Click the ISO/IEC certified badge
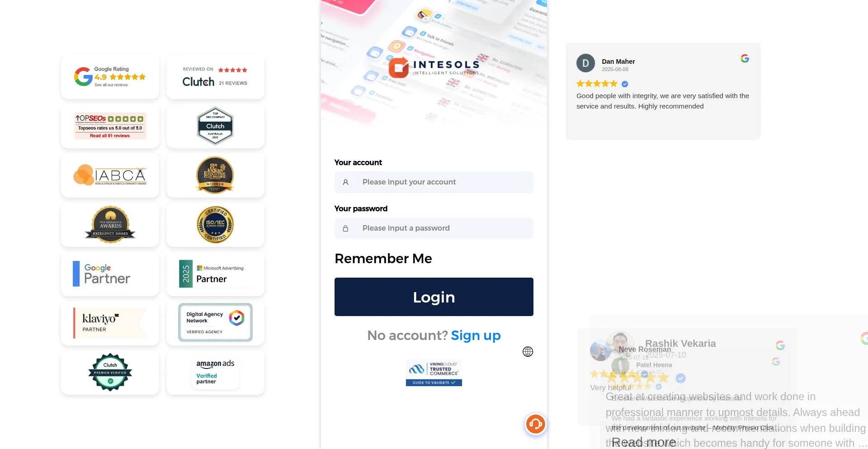 pyautogui.click(x=215, y=225)
